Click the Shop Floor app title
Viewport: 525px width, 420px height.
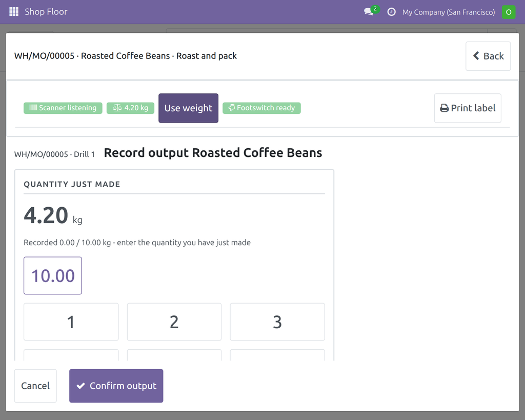(46, 12)
